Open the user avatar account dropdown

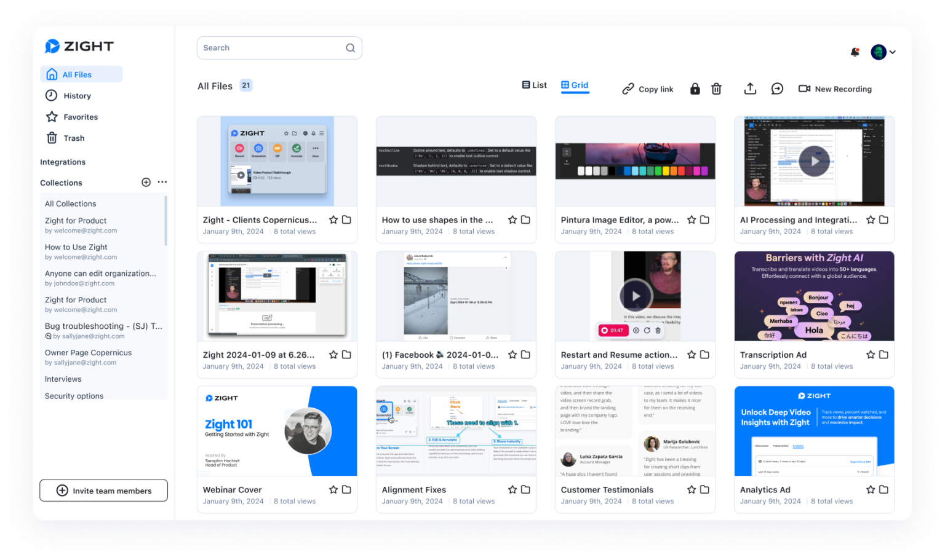click(883, 52)
